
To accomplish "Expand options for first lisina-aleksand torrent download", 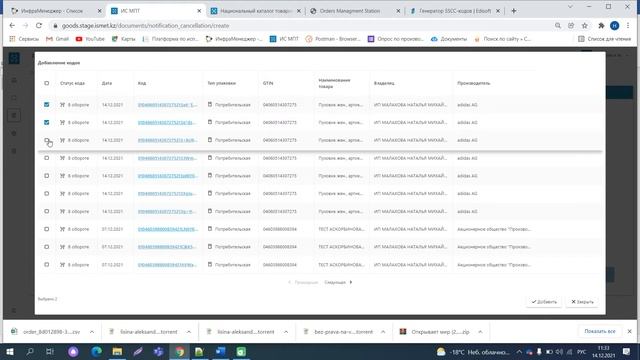I will click(189, 332).
